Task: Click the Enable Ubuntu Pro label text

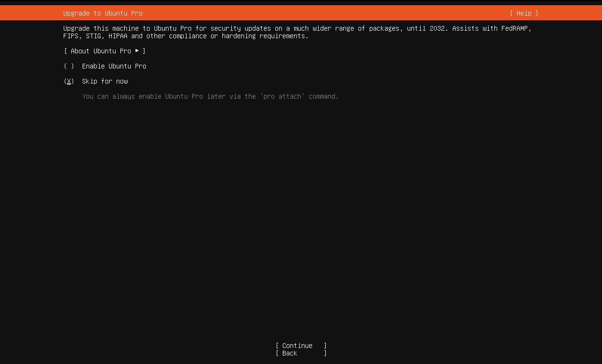Action: [x=114, y=66]
